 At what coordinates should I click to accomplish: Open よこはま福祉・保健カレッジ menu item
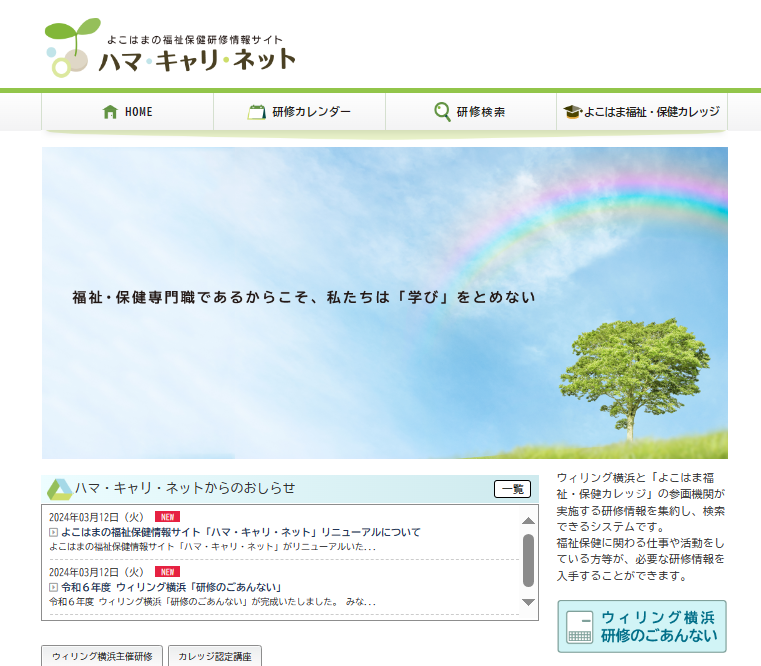click(642, 112)
